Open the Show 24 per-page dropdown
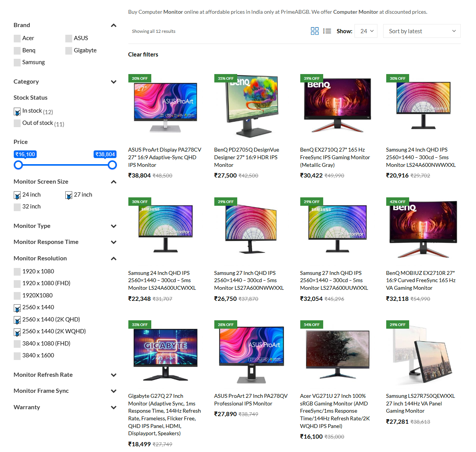Image resolution: width=476 pixels, height=452 pixels. pyautogui.click(x=366, y=31)
